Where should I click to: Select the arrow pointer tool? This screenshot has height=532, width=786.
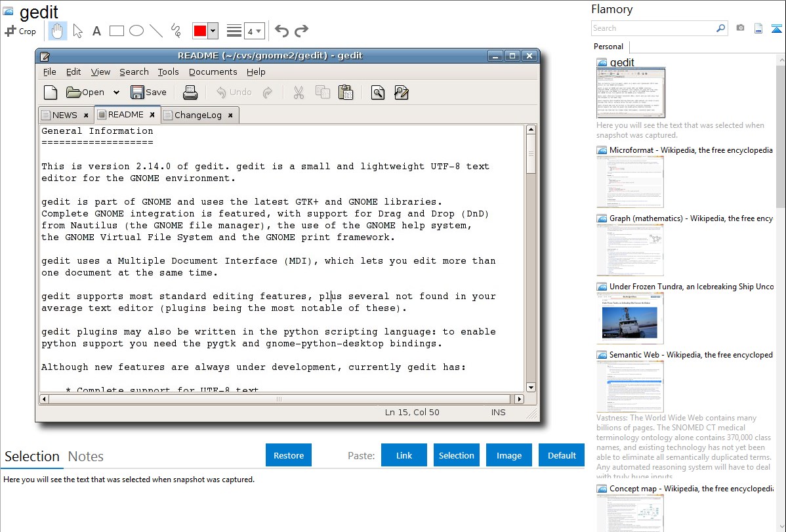(x=77, y=31)
